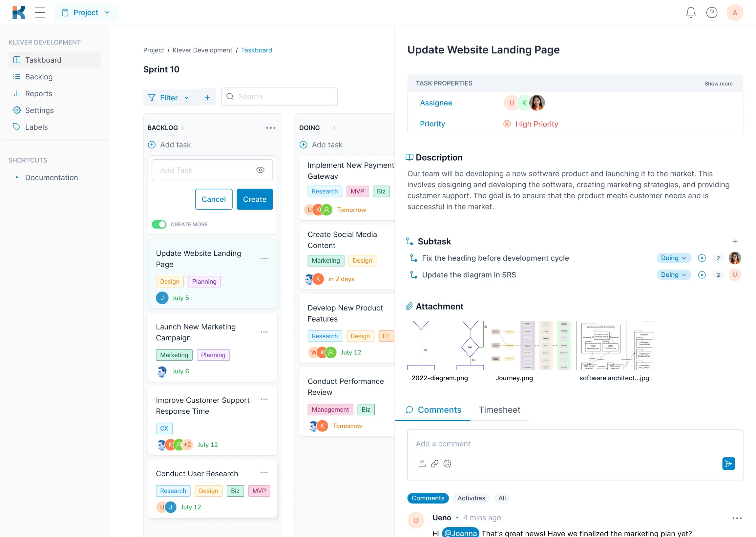Viewport: 756px width, 537px height.
Task: Click the Taskboard icon in sidebar
Action: (x=17, y=59)
